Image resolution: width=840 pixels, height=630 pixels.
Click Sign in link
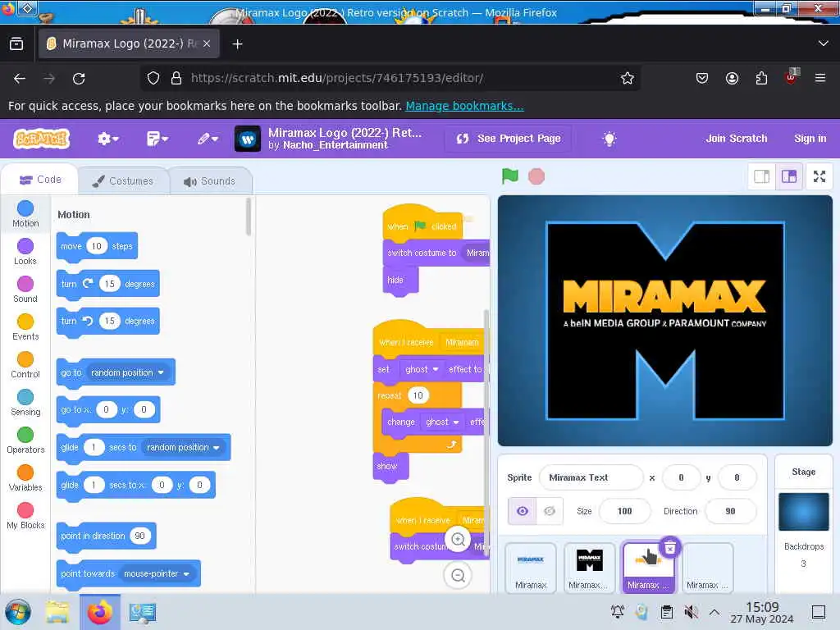(810, 138)
